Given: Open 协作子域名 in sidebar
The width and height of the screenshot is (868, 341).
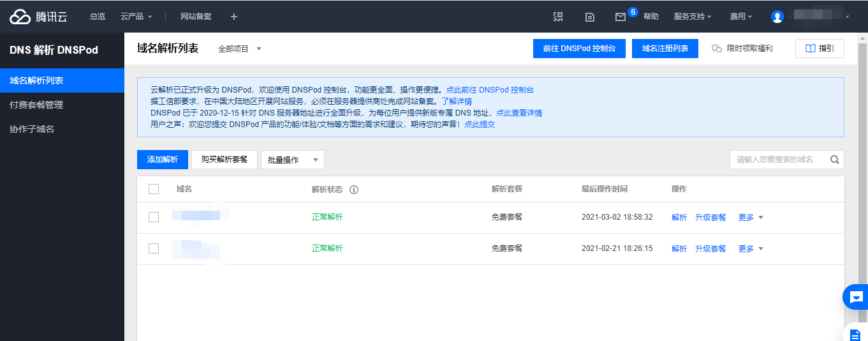Looking at the screenshot, I should (x=32, y=129).
